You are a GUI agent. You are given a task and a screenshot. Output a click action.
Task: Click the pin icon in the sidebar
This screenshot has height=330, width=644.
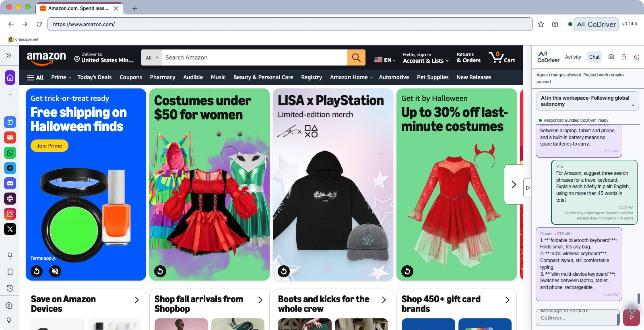point(10,256)
